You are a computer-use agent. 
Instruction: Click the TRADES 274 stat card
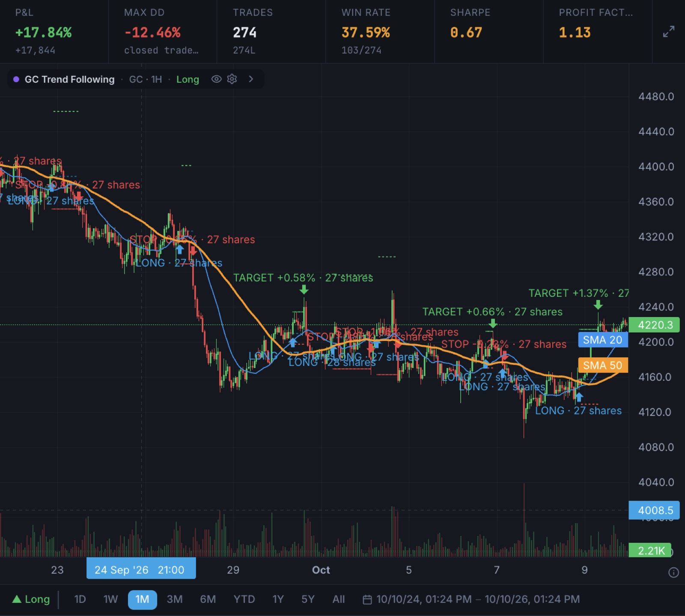(271, 31)
